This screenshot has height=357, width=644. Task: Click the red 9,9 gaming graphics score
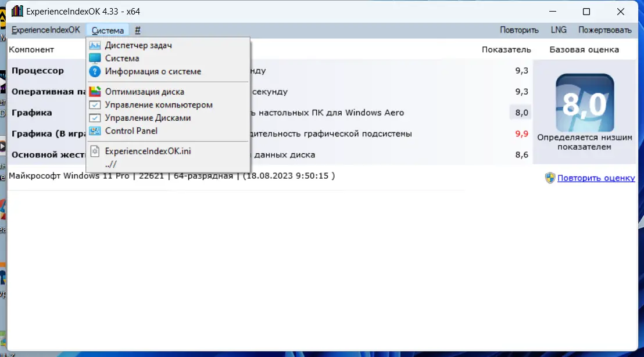click(521, 134)
